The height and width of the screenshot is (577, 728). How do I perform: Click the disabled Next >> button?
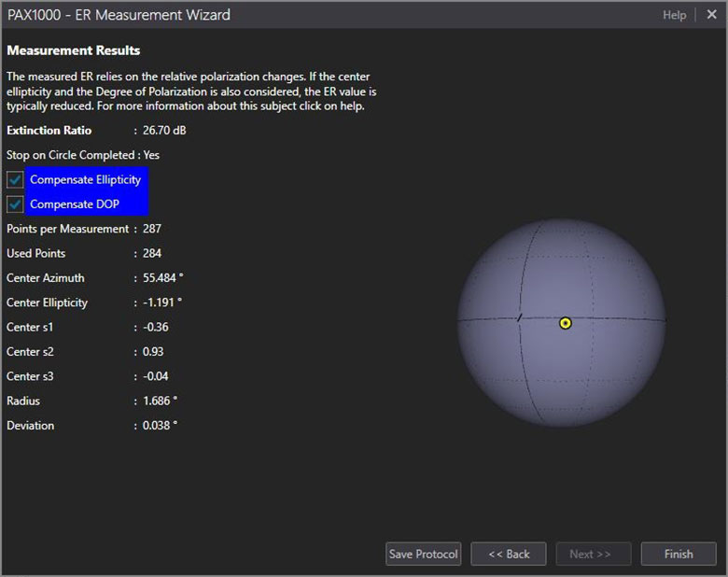594,554
